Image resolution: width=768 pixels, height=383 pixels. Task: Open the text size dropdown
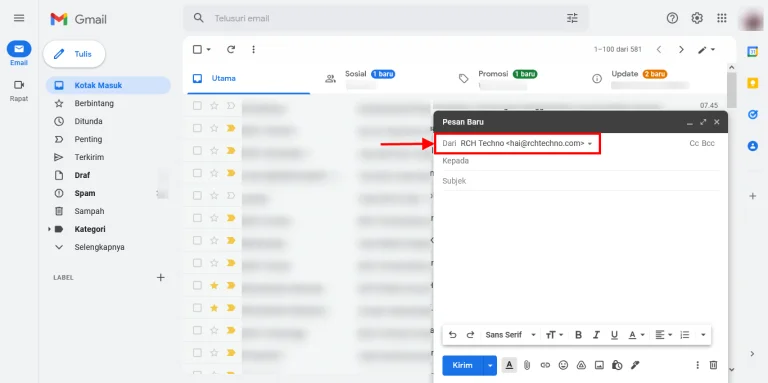click(x=554, y=335)
